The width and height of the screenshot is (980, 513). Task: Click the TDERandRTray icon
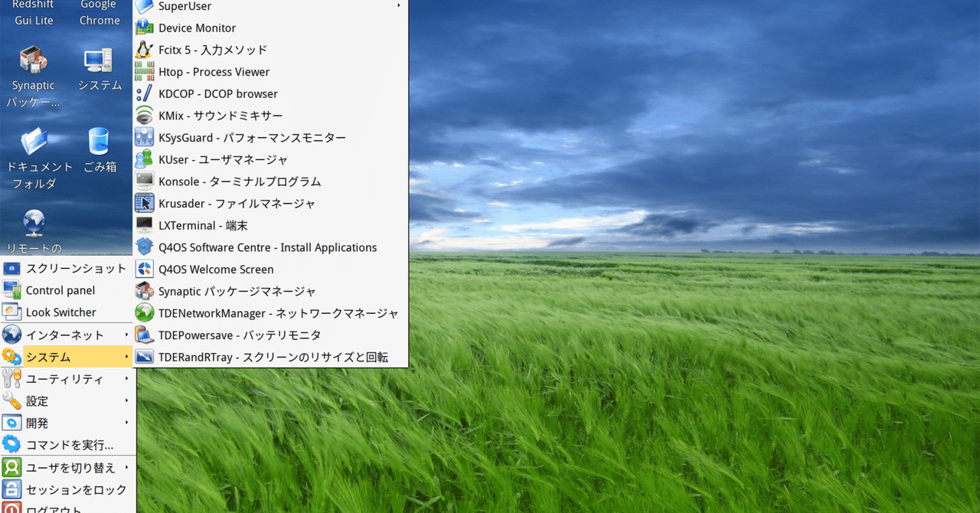coord(145,357)
